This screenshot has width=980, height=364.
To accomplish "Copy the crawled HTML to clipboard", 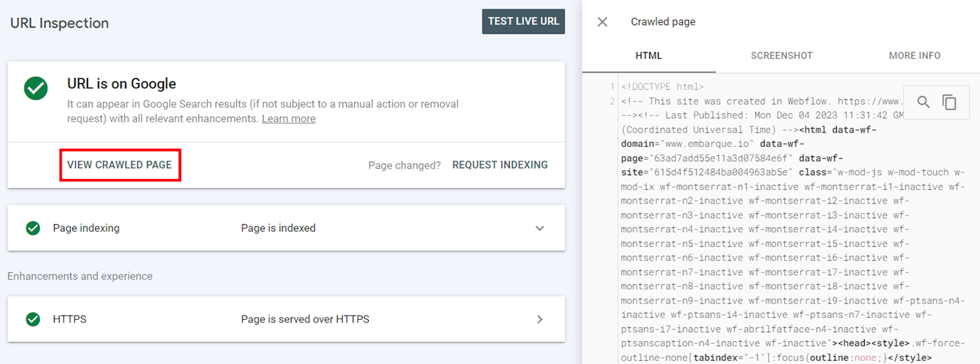I will pyautogui.click(x=949, y=102).
